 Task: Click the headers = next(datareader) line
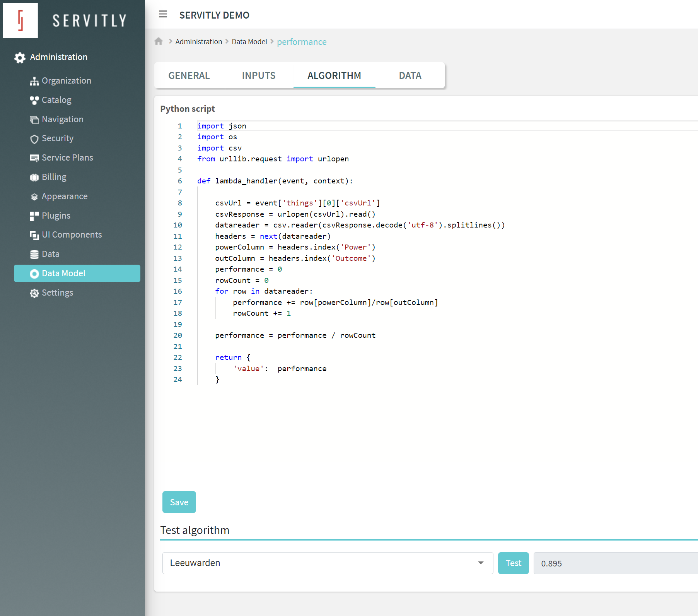coord(273,236)
